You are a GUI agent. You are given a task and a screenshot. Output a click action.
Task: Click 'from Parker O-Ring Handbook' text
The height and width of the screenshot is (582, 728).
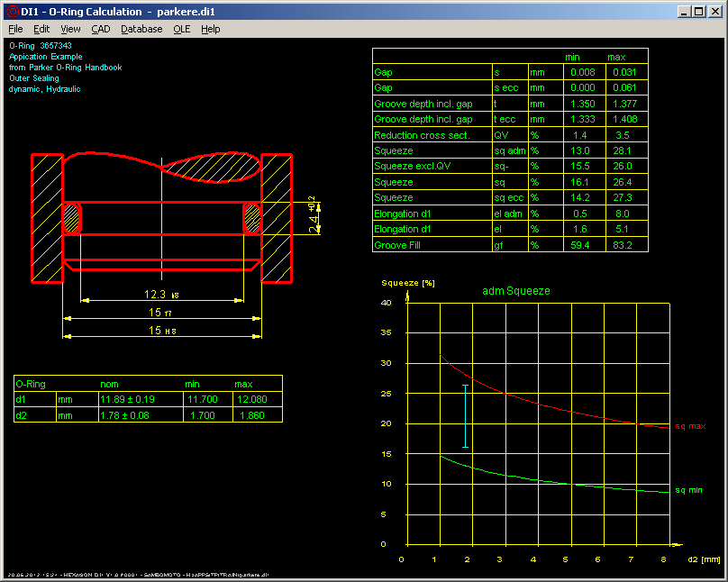click(x=66, y=68)
